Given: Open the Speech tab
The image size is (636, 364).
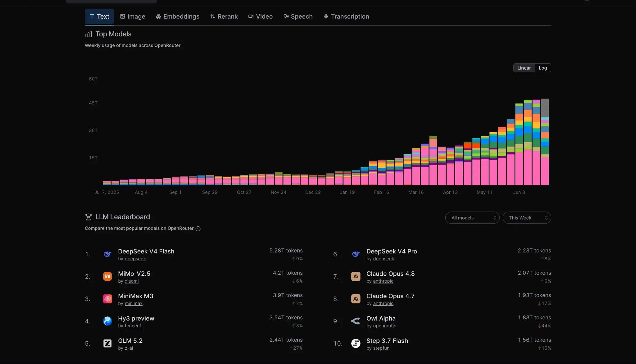Looking at the screenshot, I should [x=298, y=16].
